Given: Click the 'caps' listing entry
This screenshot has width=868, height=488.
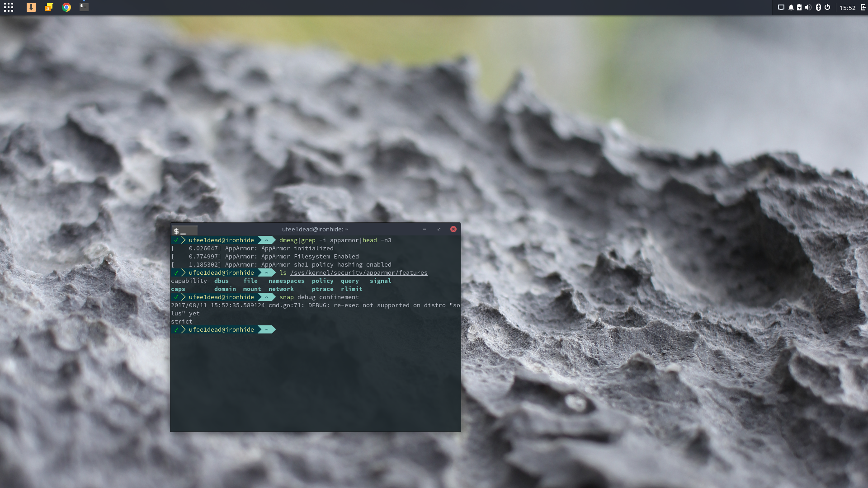Looking at the screenshot, I should (x=178, y=289).
